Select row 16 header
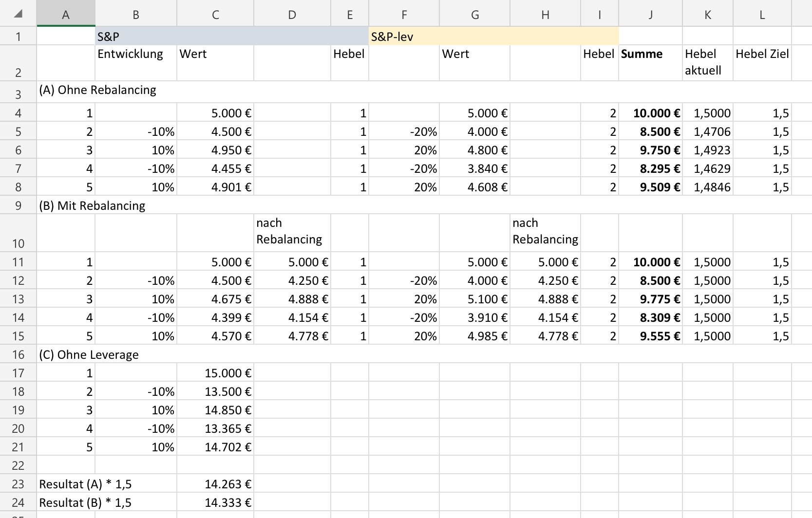The image size is (812, 518). pyautogui.click(x=18, y=354)
